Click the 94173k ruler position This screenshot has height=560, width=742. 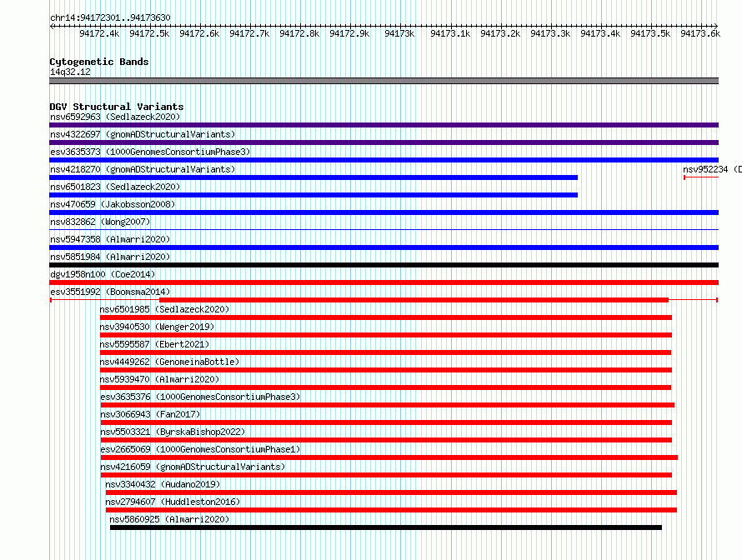point(399,33)
